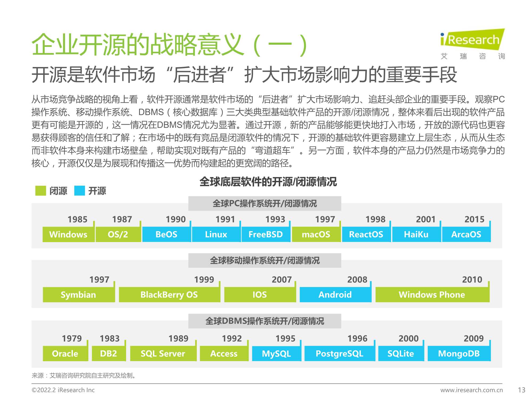The width and height of the screenshot is (532, 399).
Task: Click the 开源 legend label
Action: (x=97, y=191)
